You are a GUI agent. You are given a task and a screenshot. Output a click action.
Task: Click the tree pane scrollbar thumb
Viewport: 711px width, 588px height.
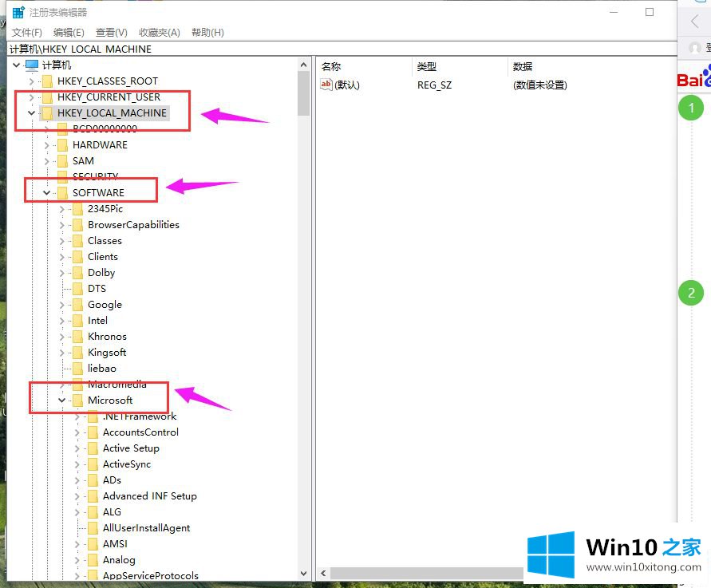tap(304, 93)
